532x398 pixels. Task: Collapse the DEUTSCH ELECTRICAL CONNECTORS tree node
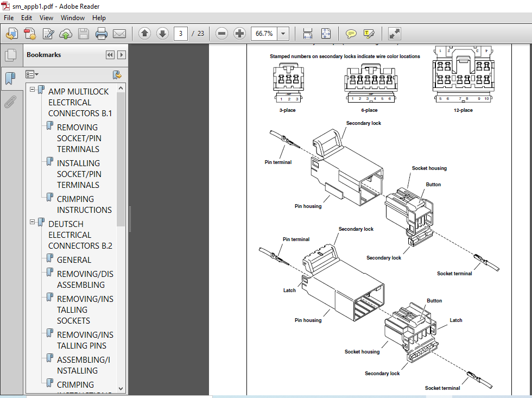click(32, 222)
